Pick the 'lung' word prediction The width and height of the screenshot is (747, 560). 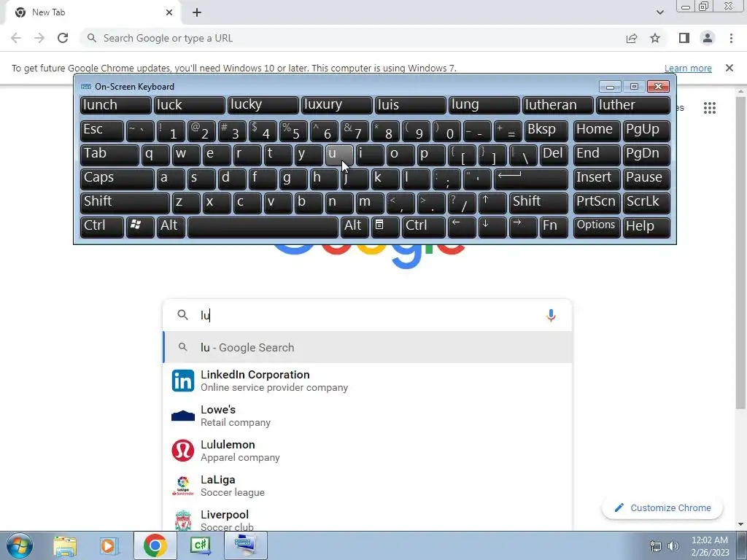[484, 105]
